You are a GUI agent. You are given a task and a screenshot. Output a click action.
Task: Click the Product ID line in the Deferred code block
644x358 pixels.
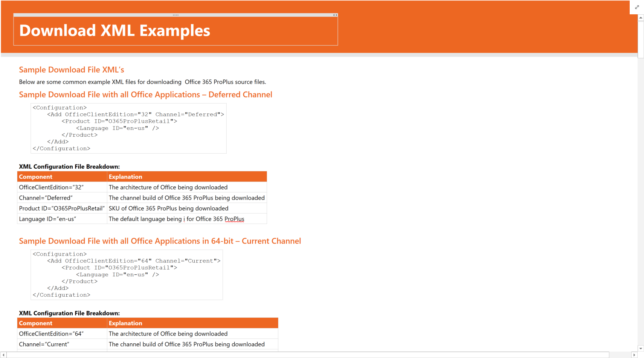(119, 121)
